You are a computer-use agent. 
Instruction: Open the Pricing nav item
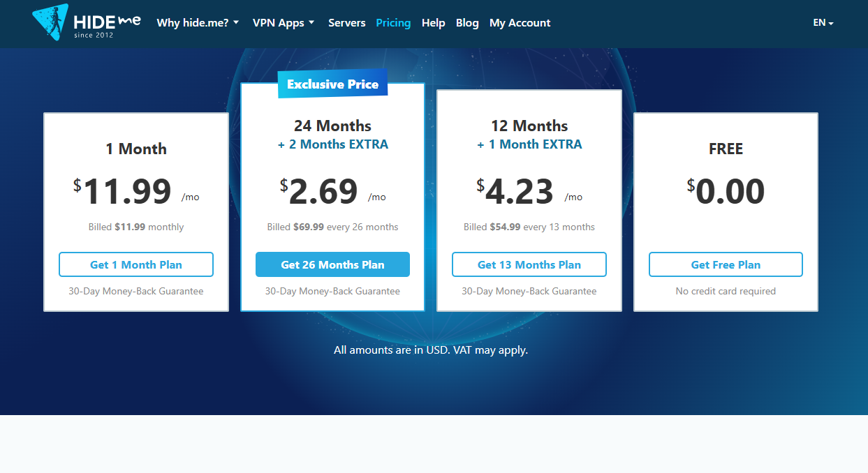(x=393, y=23)
